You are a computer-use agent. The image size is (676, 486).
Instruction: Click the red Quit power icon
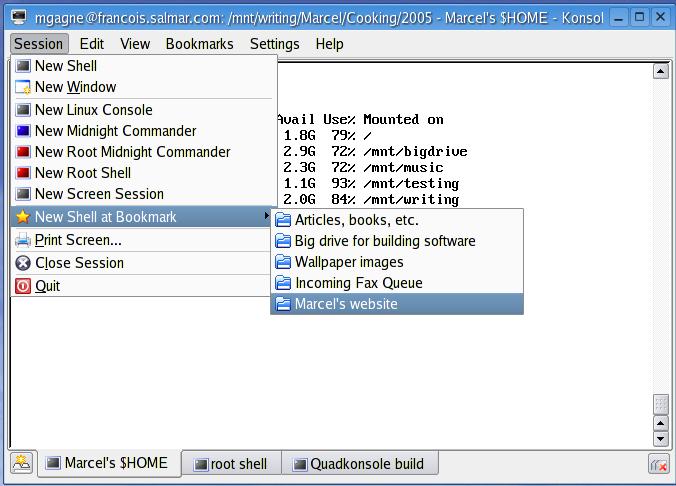(x=23, y=286)
